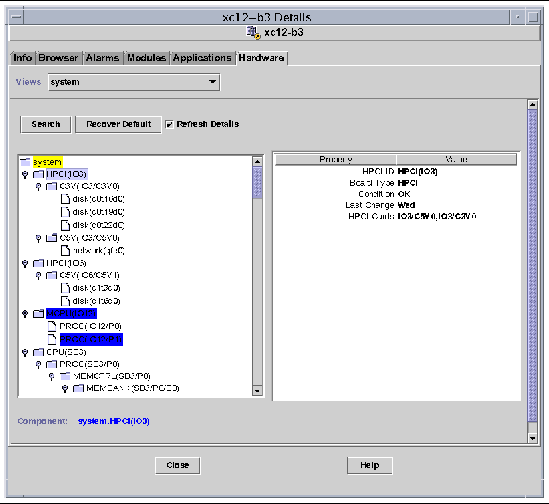Open window menu button in title bar
Viewport: 549px width, 504px height.
[x=16, y=17]
